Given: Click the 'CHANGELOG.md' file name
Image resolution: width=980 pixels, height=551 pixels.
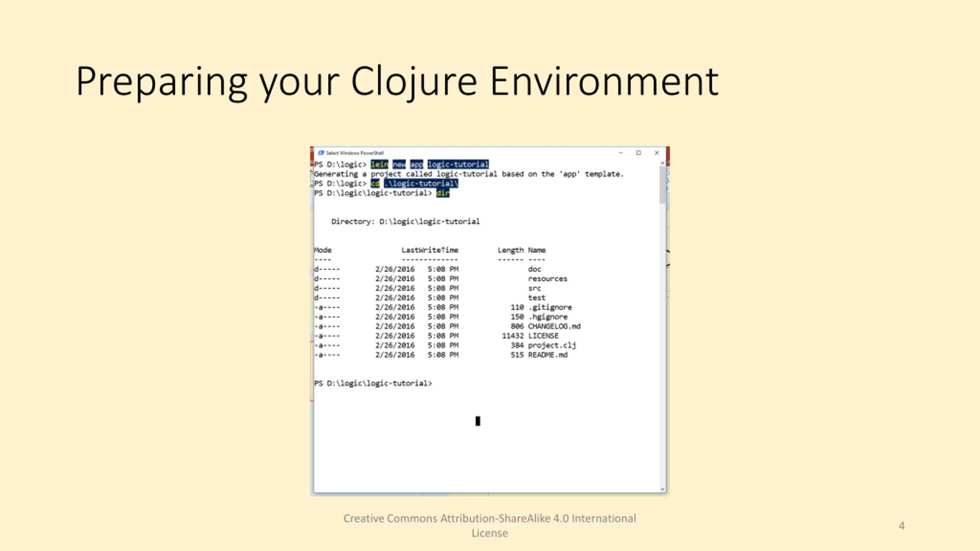Looking at the screenshot, I should click(554, 326).
